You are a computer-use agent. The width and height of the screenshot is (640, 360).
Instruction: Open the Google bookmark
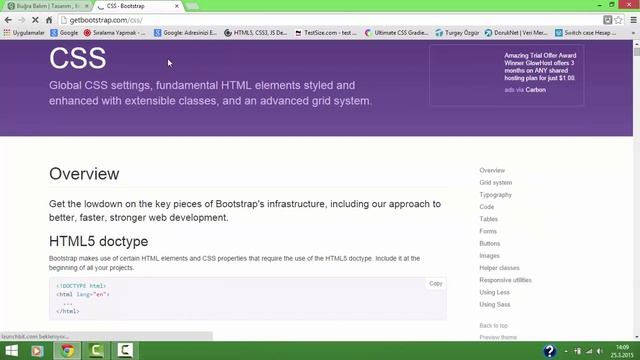(64, 33)
